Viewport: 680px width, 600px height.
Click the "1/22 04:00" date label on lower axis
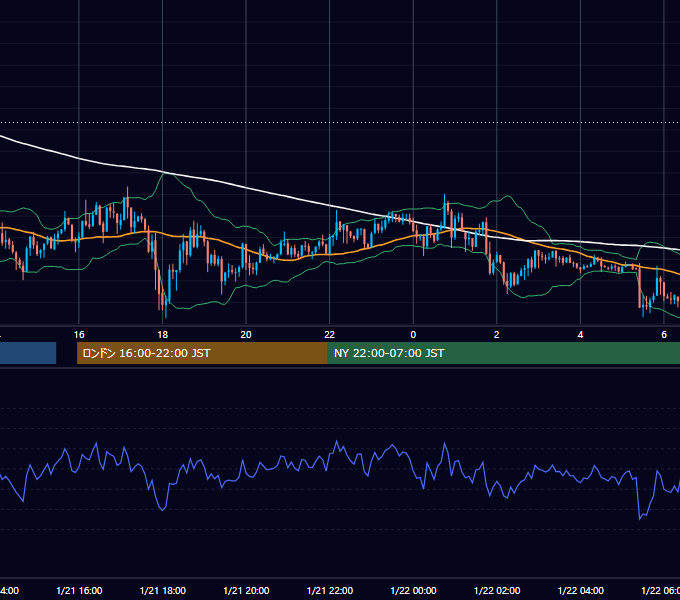[x=581, y=590]
